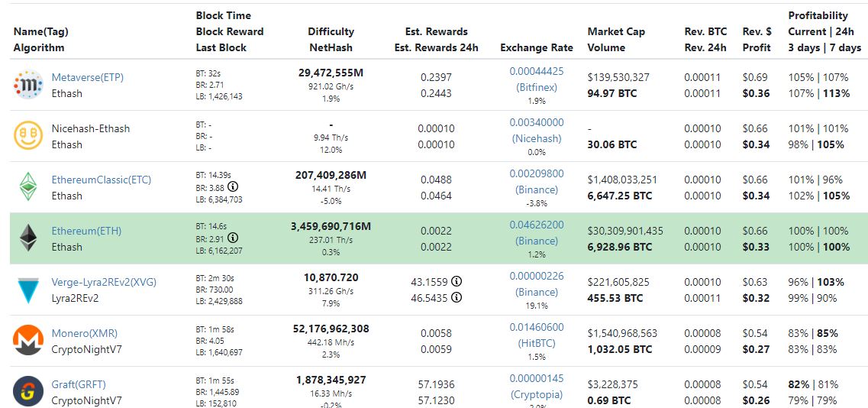Click Ethereum market cap $30,309,901,435
Viewport: 868px width, 408px height.
[625, 231]
